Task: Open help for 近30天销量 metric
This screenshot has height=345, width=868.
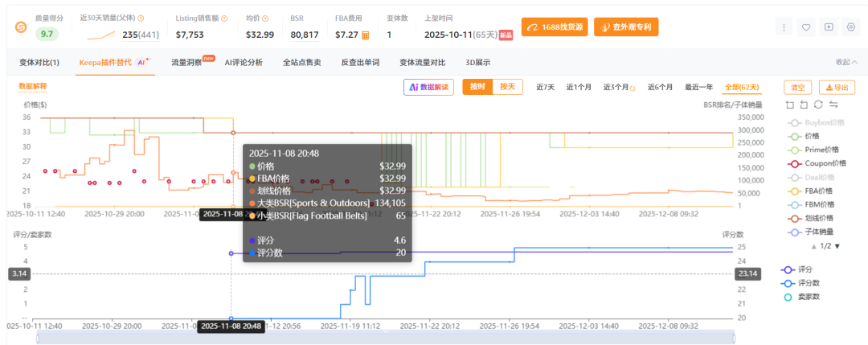Action: (x=141, y=18)
